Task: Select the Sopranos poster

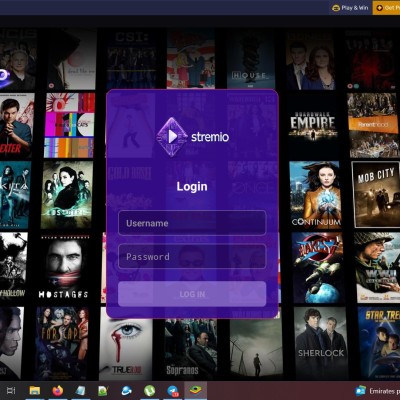Action: click(190, 349)
